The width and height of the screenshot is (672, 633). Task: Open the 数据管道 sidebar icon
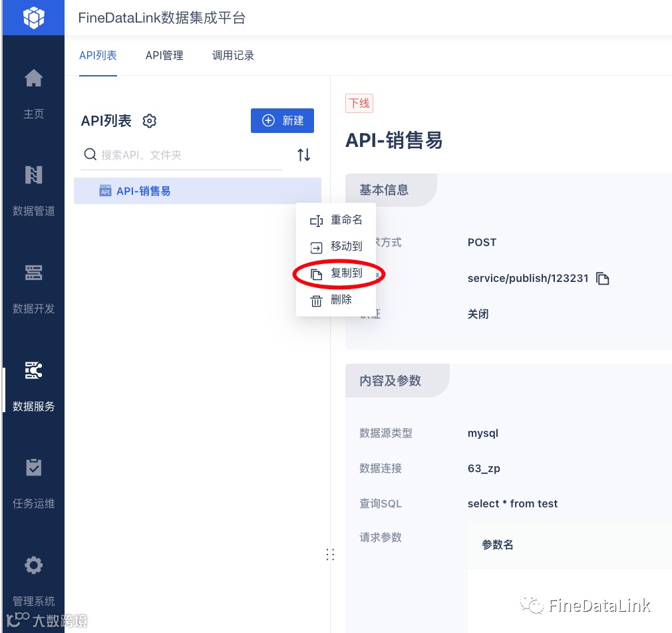tap(33, 175)
